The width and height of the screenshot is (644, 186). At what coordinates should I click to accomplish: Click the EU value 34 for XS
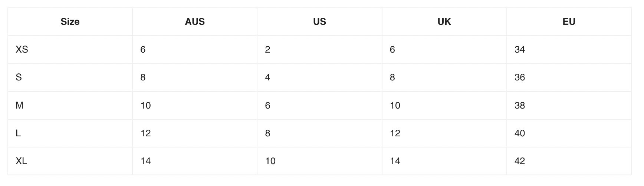click(520, 50)
